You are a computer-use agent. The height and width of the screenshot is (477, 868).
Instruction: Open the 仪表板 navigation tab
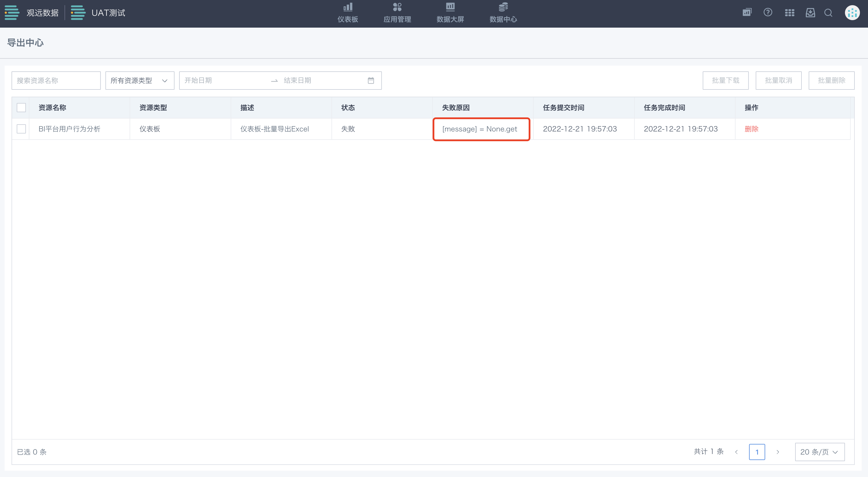(348, 13)
